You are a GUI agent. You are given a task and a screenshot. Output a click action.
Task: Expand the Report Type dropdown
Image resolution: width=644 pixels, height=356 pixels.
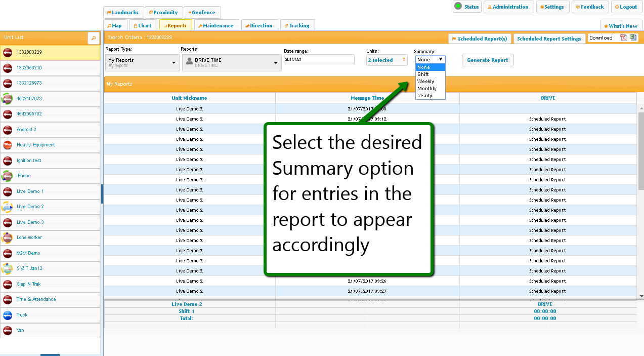(142, 62)
